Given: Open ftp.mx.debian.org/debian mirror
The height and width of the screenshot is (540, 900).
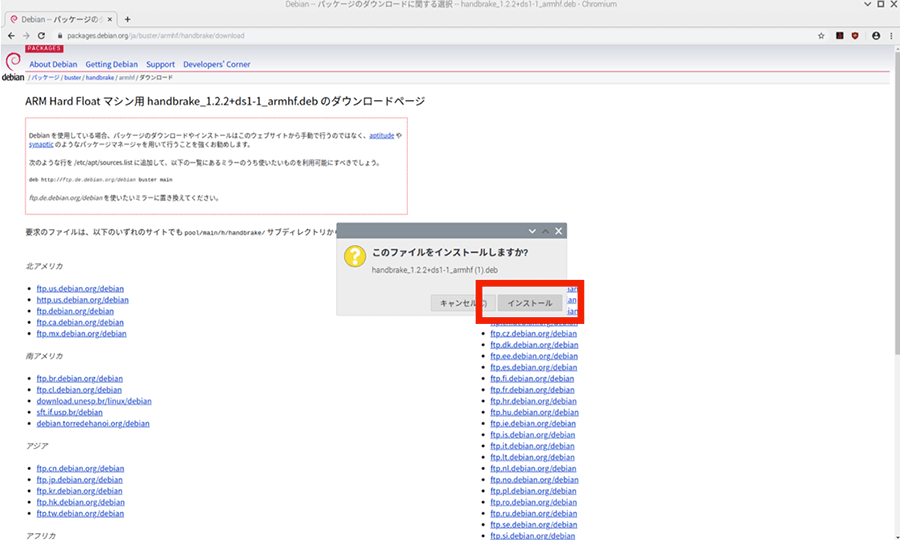Looking at the screenshot, I should point(82,333).
